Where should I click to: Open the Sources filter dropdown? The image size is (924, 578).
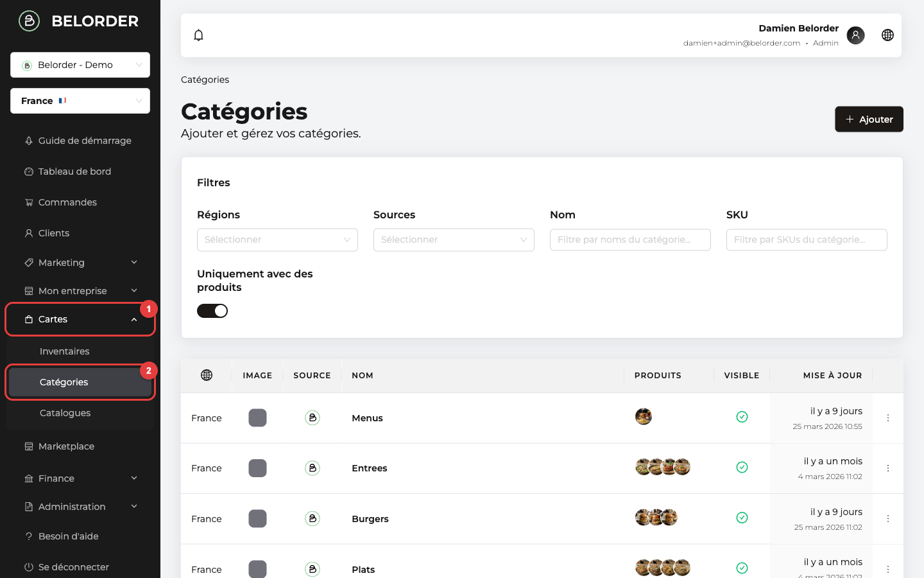[454, 240]
